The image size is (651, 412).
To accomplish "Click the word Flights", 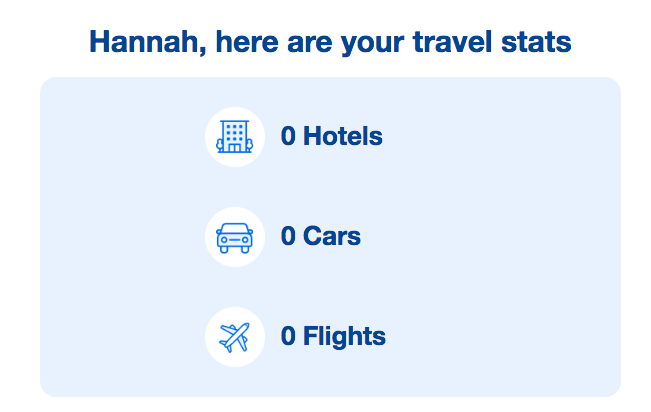I will (x=344, y=336).
